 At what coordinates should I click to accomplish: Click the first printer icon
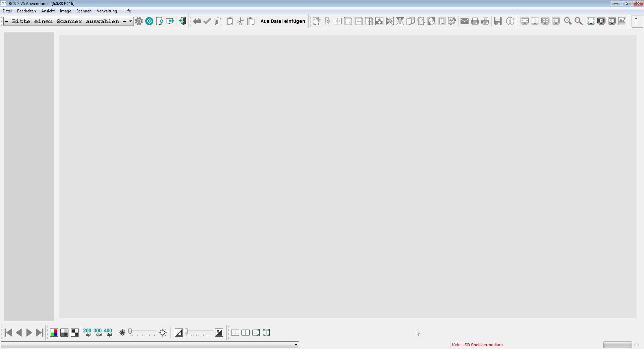[475, 21]
